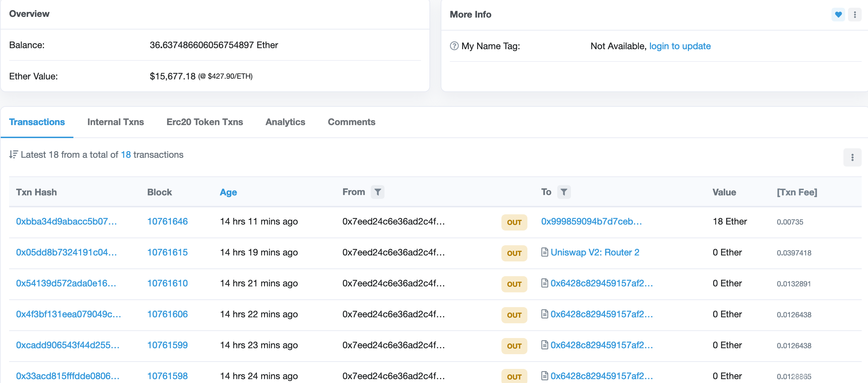Toggle Age column header format

(x=228, y=192)
